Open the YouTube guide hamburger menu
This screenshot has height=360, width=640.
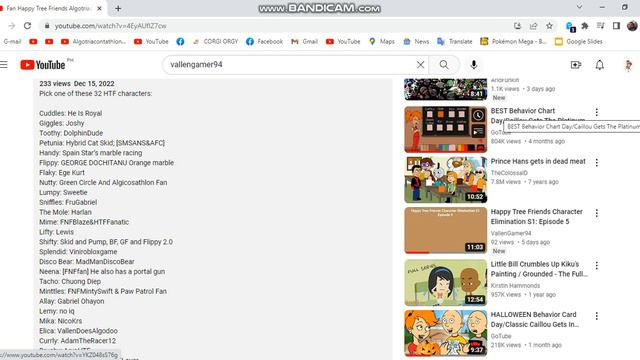pos(4,64)
